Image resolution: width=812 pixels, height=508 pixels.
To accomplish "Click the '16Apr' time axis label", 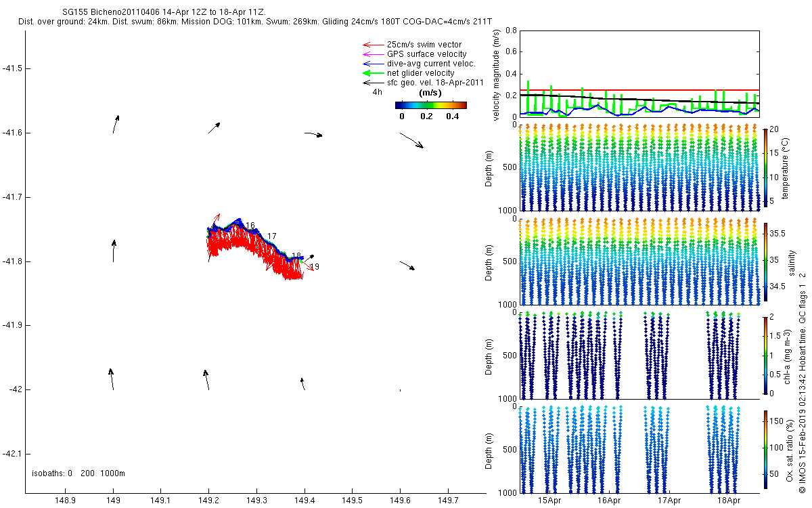I will [609, 501].
